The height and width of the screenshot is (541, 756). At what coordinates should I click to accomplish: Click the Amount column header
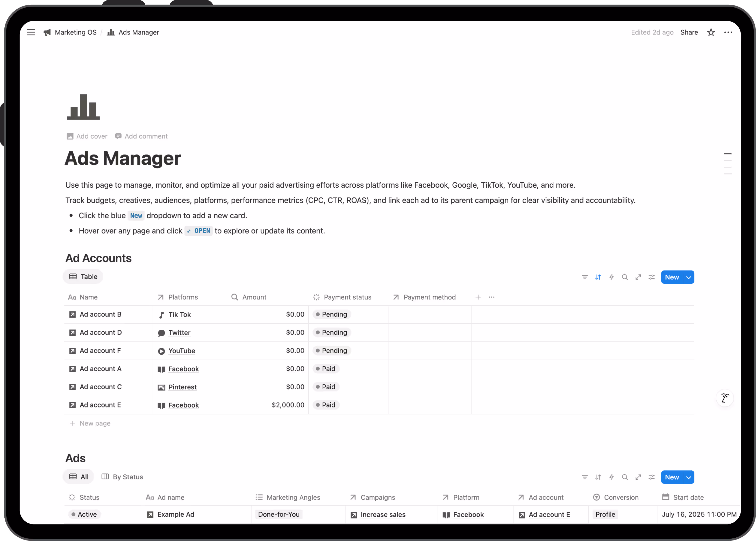coord(249,297)
